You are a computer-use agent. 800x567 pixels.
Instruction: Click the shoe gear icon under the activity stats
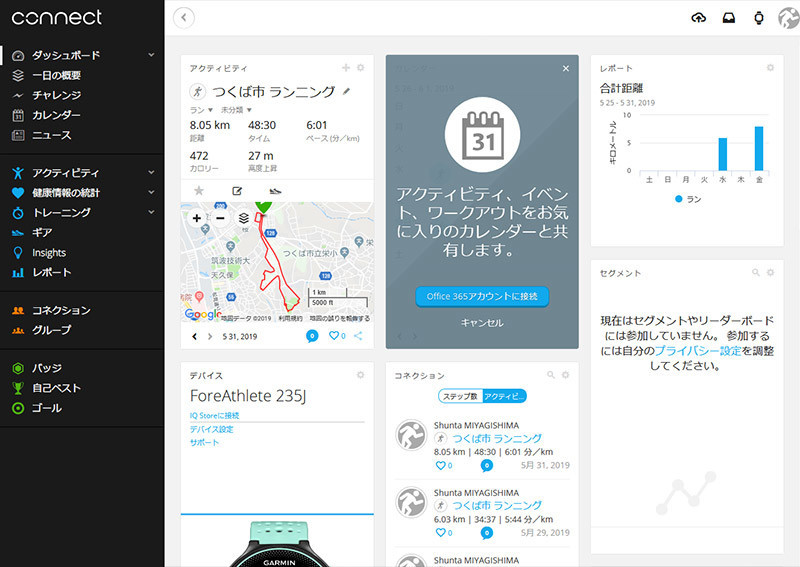[x=275, y=191]
